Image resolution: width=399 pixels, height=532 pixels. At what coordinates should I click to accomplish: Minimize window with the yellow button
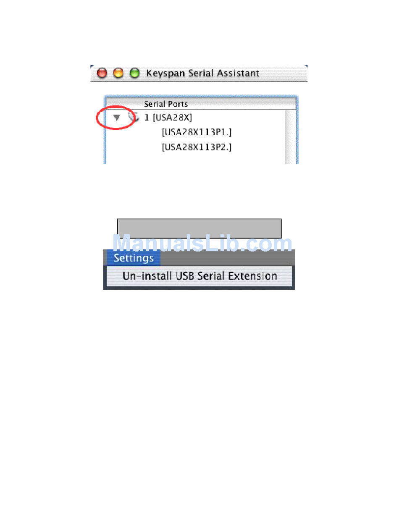118,73
